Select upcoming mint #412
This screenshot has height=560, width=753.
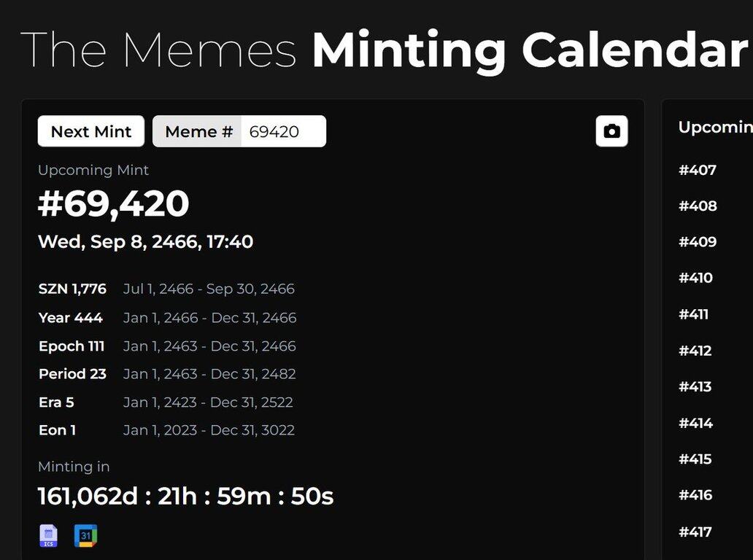tap(695, 351)
